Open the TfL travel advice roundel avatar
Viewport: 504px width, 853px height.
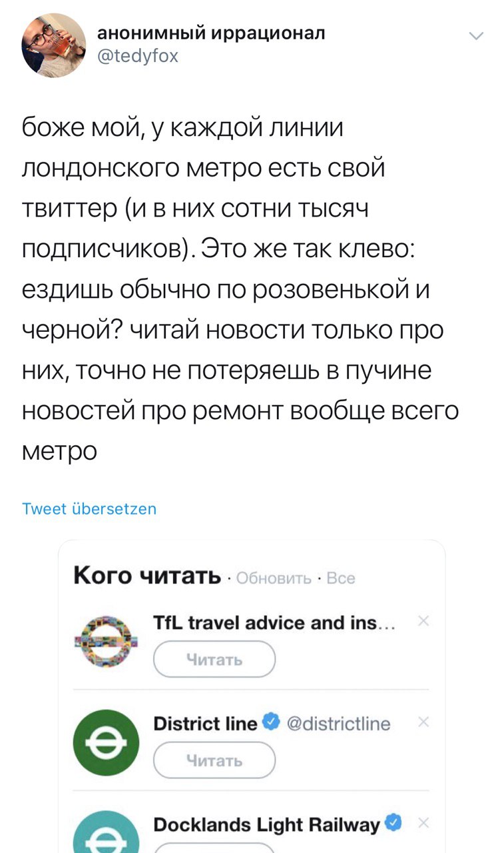click(106, 641)
